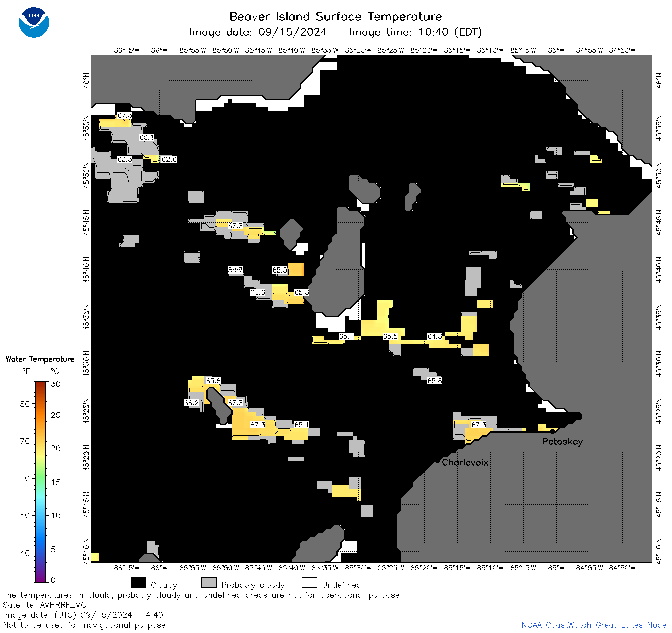Click the Water Temperature color scale bar
The width and height of the screenshot is (672, 633).
[41, 482]
